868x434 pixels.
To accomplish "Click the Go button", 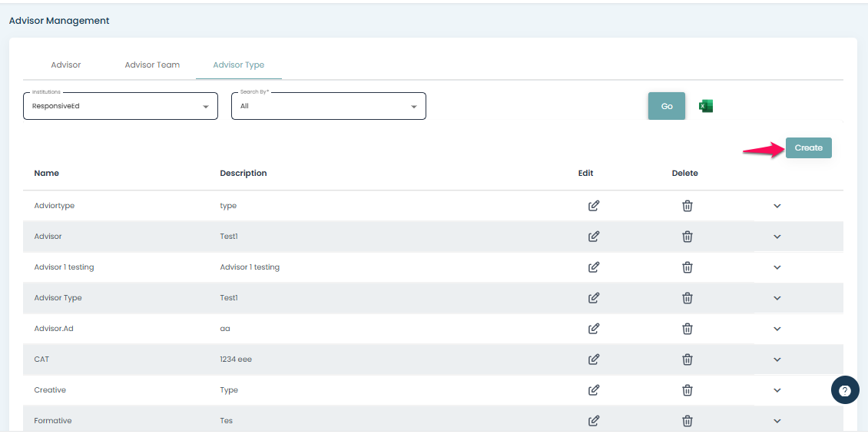I will pos(666,106).
